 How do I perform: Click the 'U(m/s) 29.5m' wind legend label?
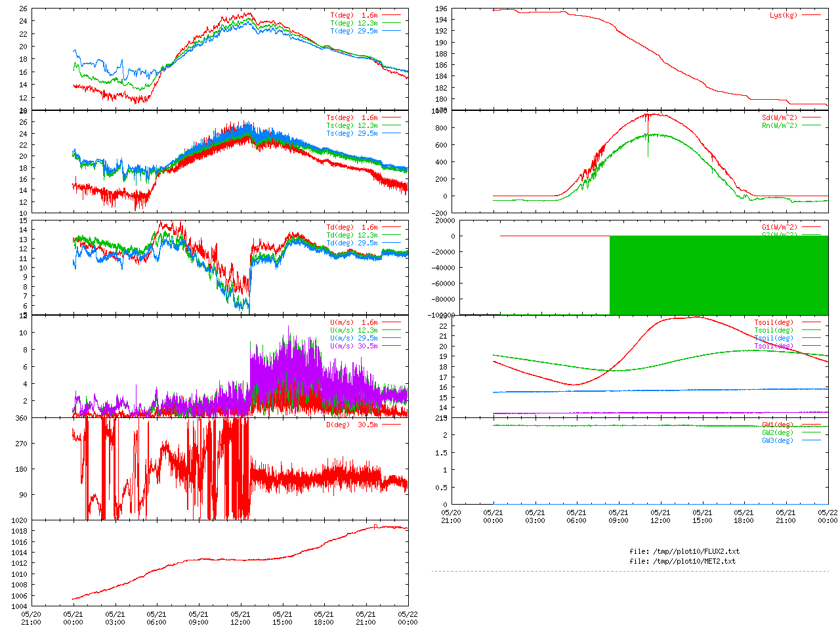[354, 338]
